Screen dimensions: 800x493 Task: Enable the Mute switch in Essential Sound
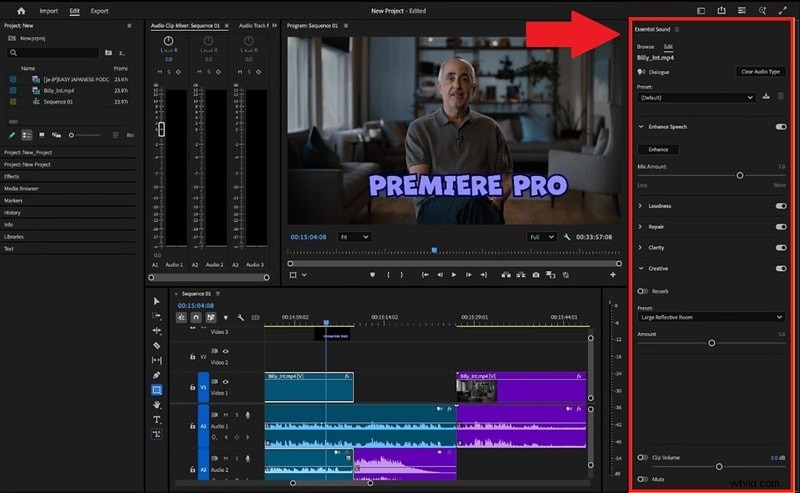point(642,479)
